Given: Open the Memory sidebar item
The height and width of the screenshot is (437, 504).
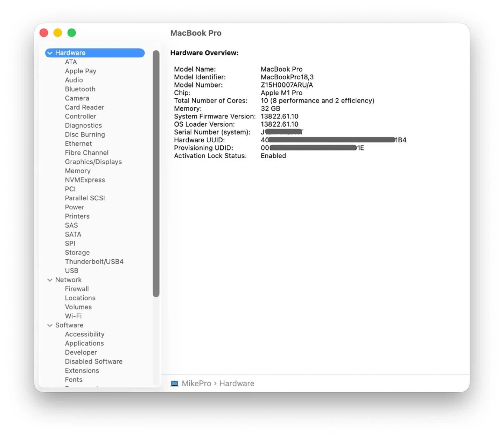Looking at the screenshot, I should [x=78, y=171].
